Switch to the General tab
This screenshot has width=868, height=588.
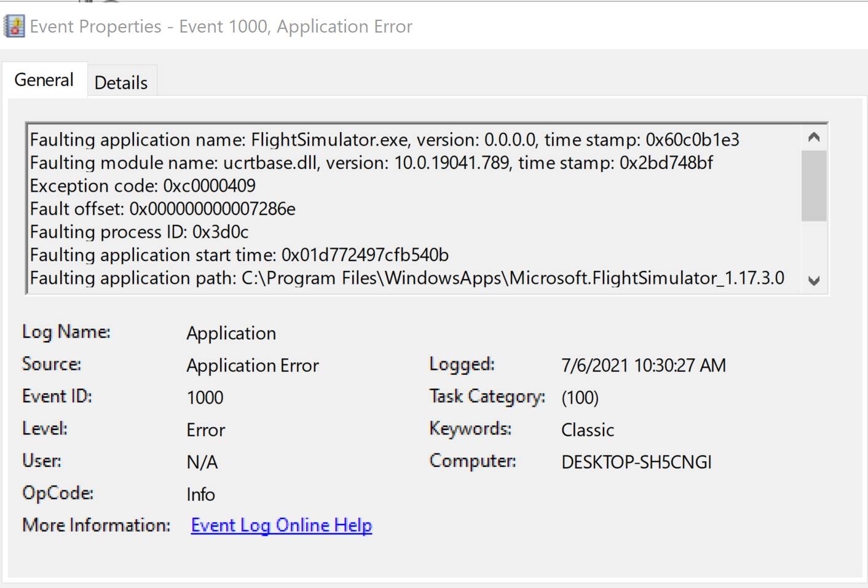click(x=44, y=80)
